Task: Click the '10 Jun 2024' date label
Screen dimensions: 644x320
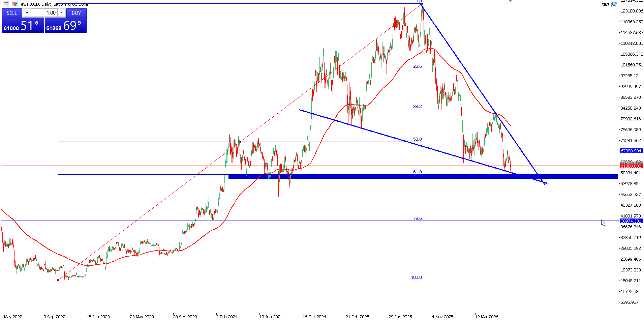Action: click(x=271, y=317)
